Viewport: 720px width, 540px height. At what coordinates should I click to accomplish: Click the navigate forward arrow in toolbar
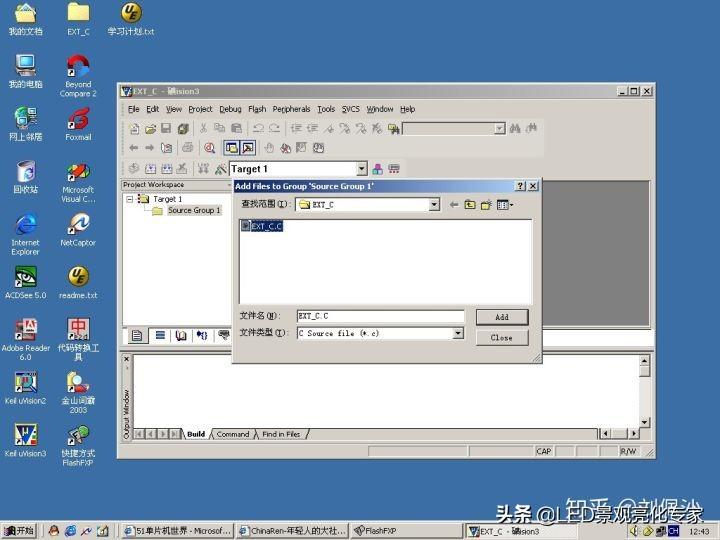[149, 148]
